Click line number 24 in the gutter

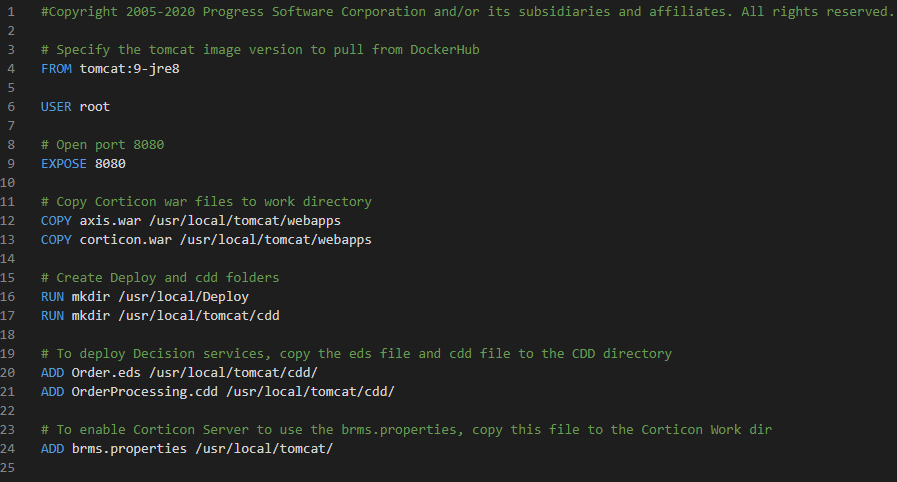click(x=10, y=448)
